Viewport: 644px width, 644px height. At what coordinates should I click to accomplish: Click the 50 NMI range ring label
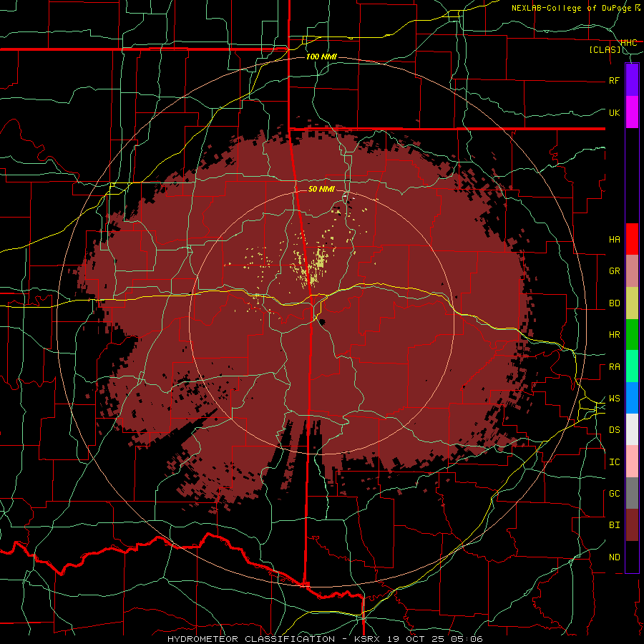321,189
